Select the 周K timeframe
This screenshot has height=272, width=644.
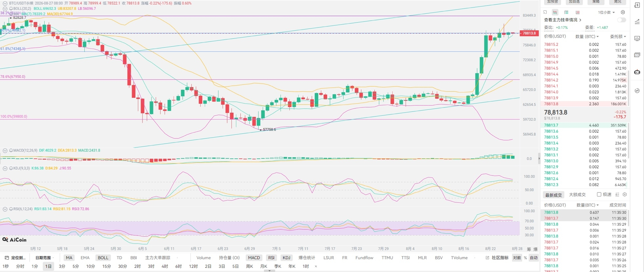click(250, 266)
